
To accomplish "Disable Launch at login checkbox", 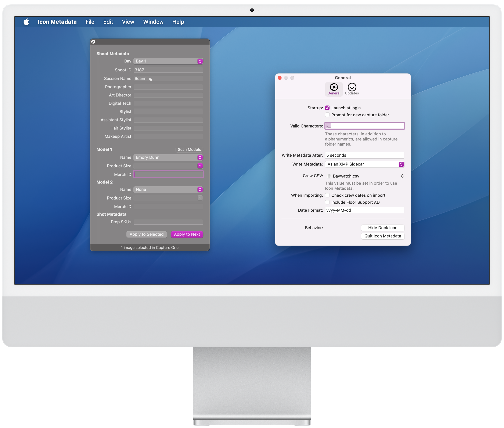I will [x=327, y=108].
